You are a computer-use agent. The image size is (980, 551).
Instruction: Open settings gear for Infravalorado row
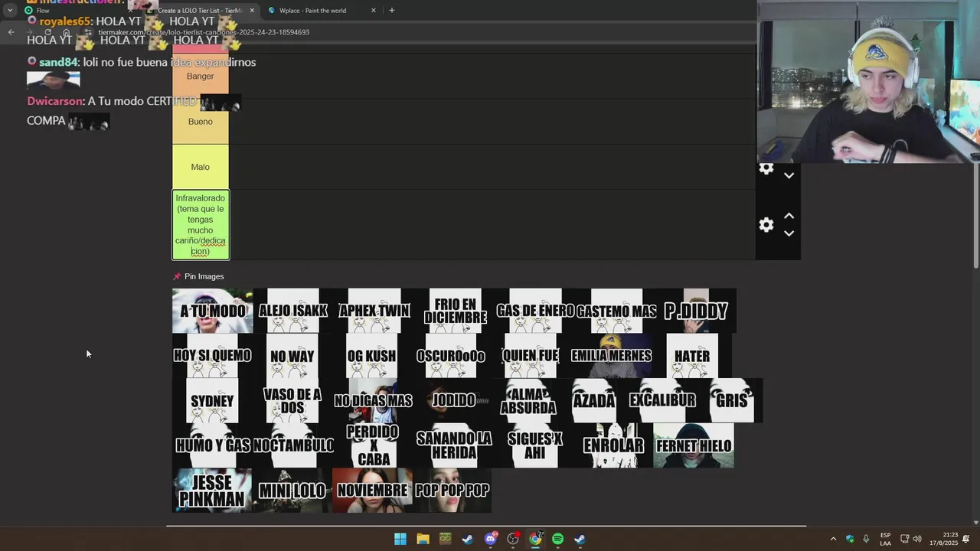[x=766, y=224]
